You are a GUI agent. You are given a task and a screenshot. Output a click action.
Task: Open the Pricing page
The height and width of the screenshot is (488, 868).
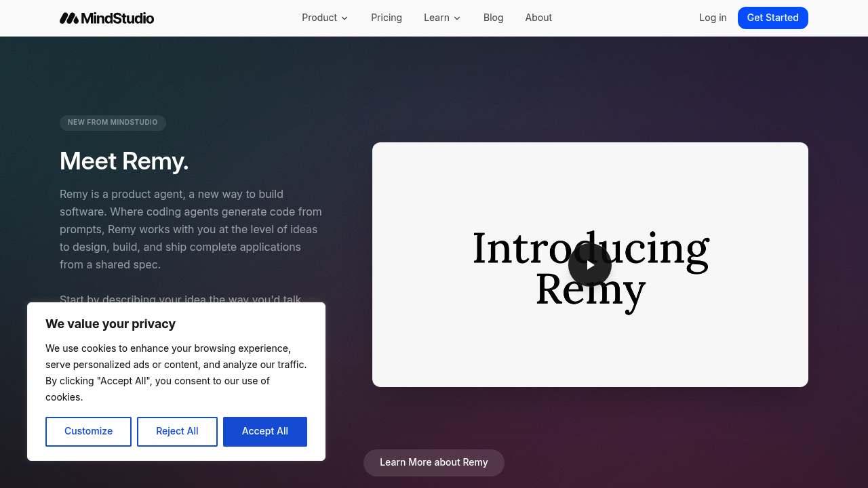tap(387, 18)
